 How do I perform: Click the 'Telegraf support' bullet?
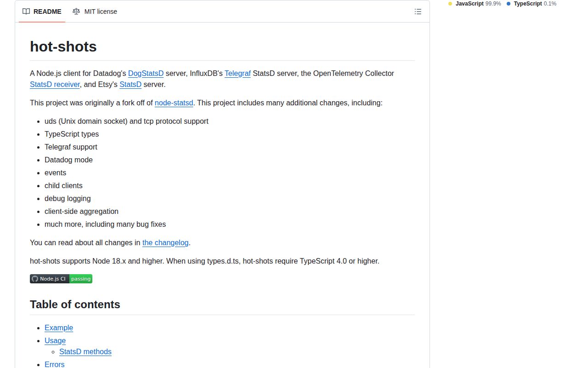click(x=71, y=147)
